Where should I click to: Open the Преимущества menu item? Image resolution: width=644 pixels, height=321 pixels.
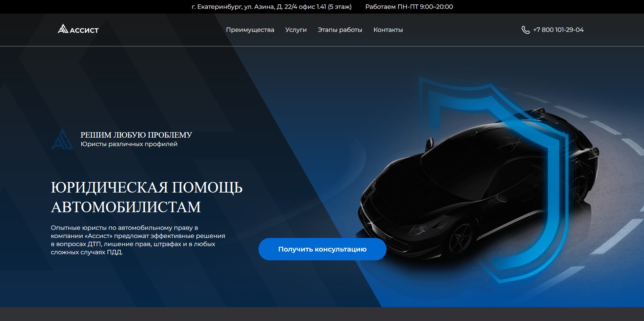[250, 30]
